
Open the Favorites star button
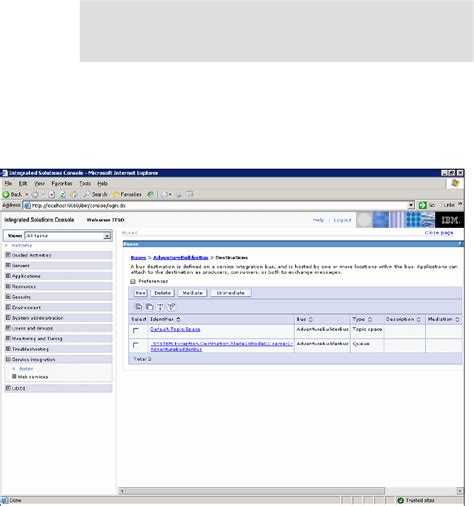click(x=127, y=194)
